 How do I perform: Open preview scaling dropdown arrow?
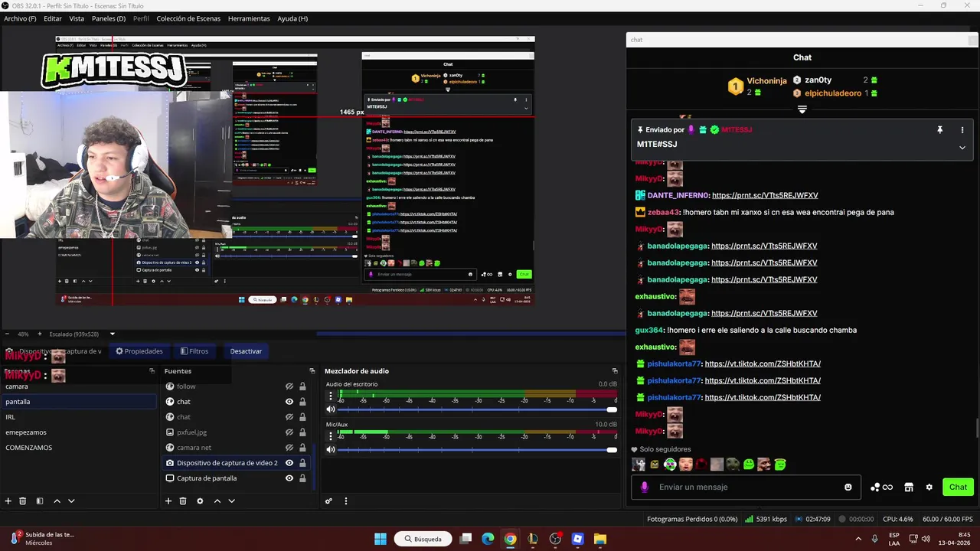pos(112,334)
